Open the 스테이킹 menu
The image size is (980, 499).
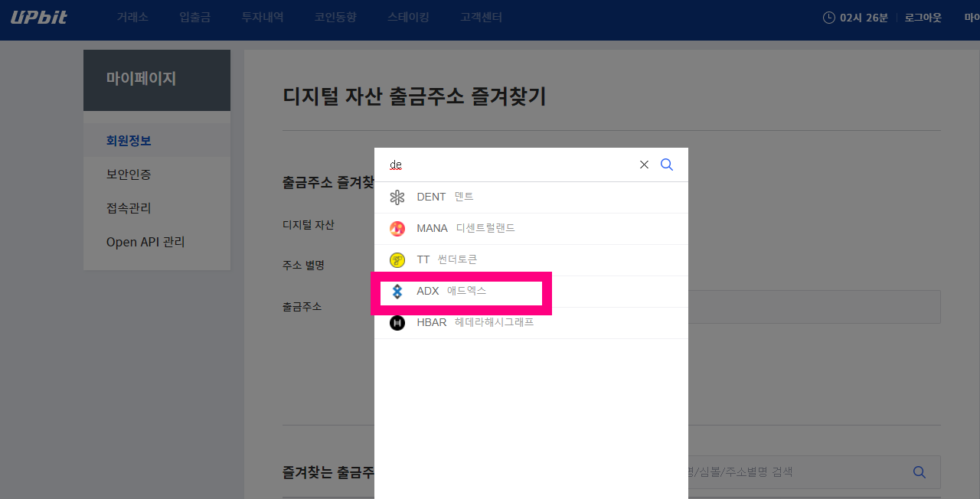point(408,17)
